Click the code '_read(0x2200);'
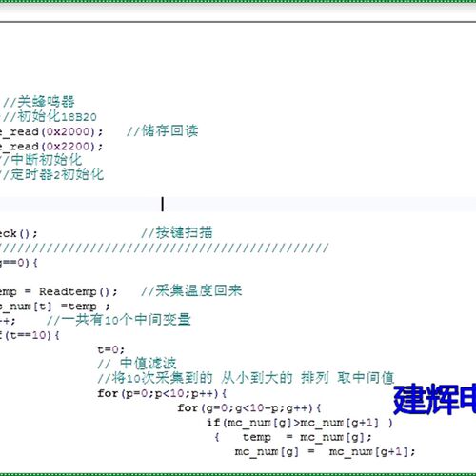476x476 pixels. 52,146
